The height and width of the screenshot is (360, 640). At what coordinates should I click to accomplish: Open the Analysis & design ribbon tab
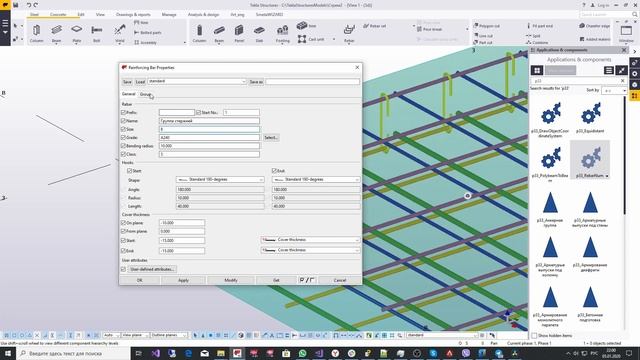[203, 14]
